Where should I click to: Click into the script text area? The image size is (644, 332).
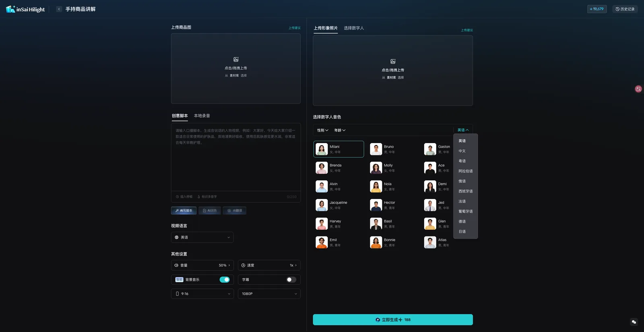[236, 157]
